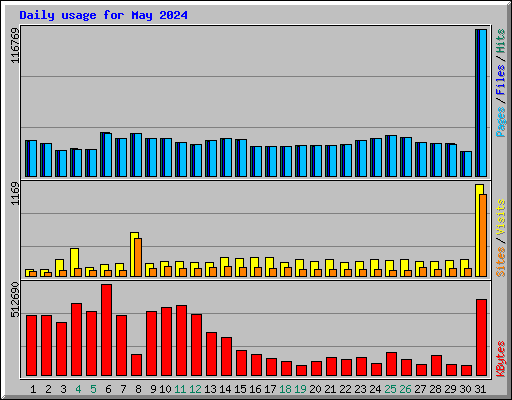Click day label 12 on x-axis
Viewport: 512px width, 400px height.
coord(195,389)
